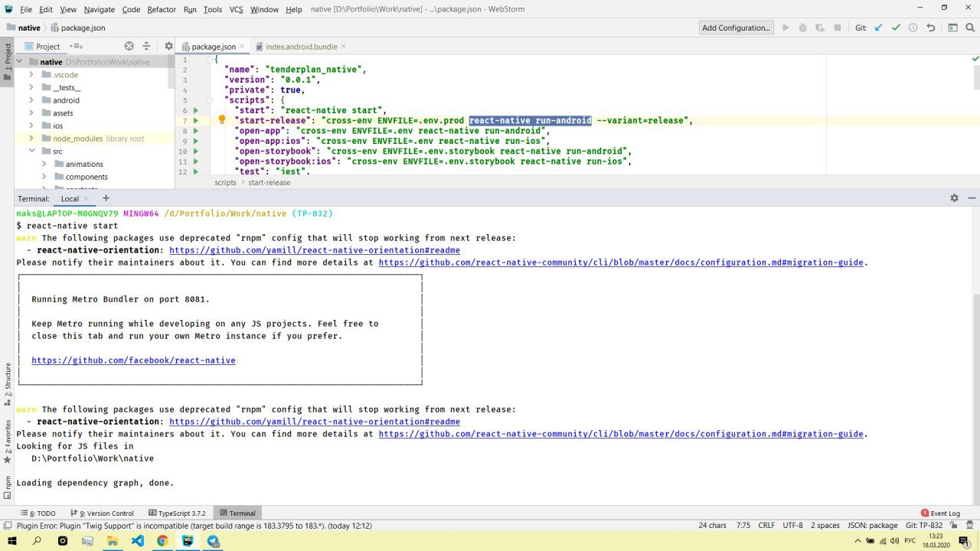Screen dimensions: 980x551
Task: Hide the Terminal panel
Action: tap(972, 197)
